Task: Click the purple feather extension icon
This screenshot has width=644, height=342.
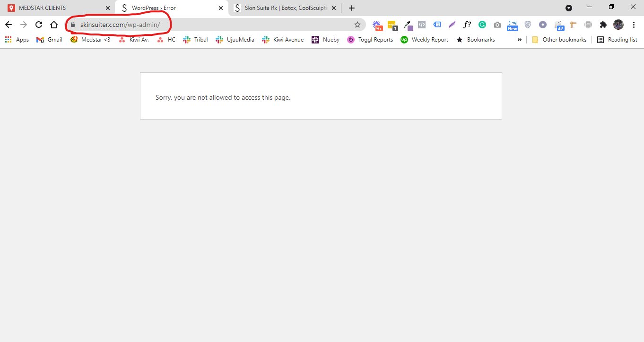Action: click(452, 25)
